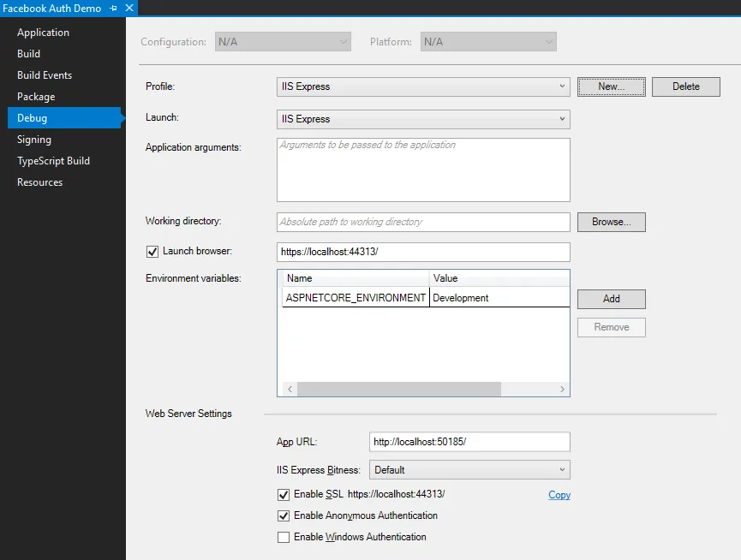741x560 pixels.
Task: Delete the current launch profile
Action: point(685,86)
